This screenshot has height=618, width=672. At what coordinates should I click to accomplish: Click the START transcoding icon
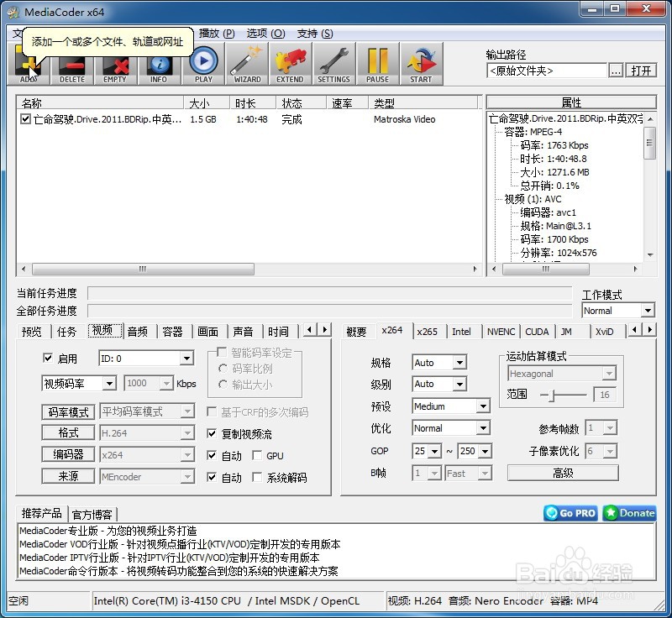tap(422, 65)
